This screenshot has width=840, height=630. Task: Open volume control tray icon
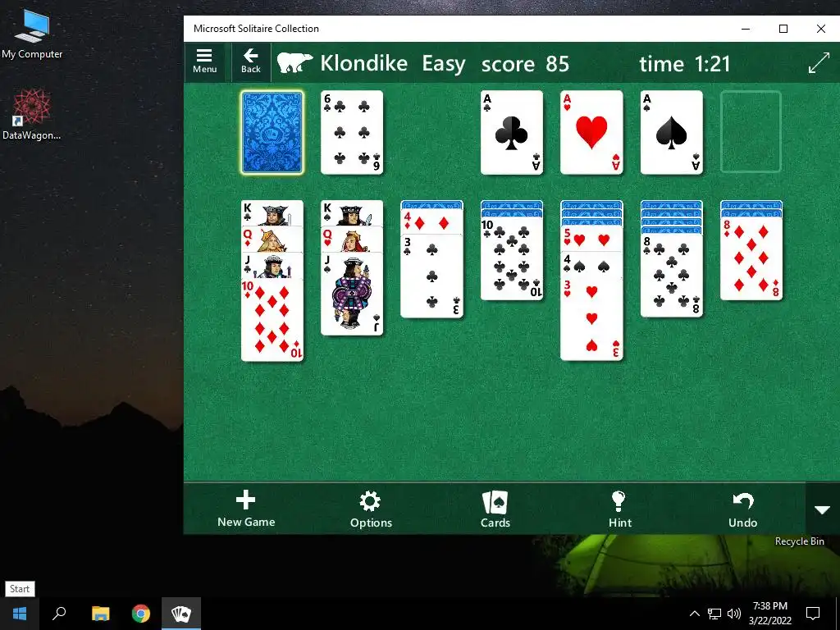pyautogui.click(x=734, y=614)
